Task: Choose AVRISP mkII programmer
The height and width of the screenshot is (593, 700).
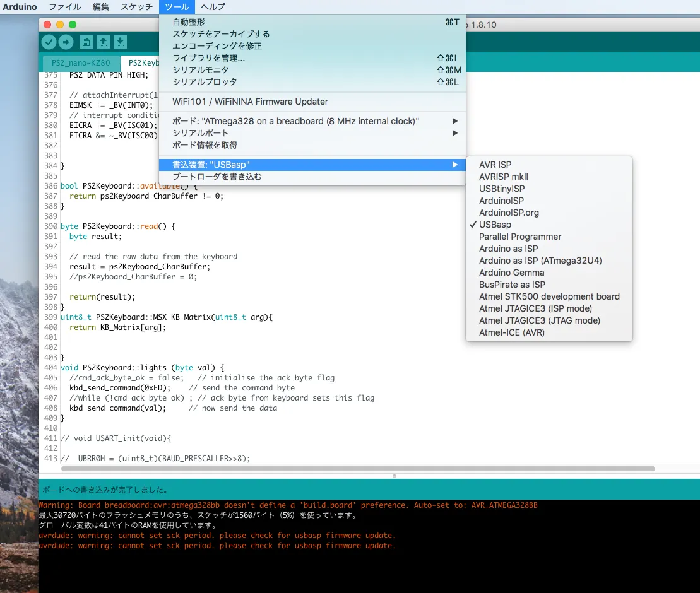Action: click(x=549, y=177)
